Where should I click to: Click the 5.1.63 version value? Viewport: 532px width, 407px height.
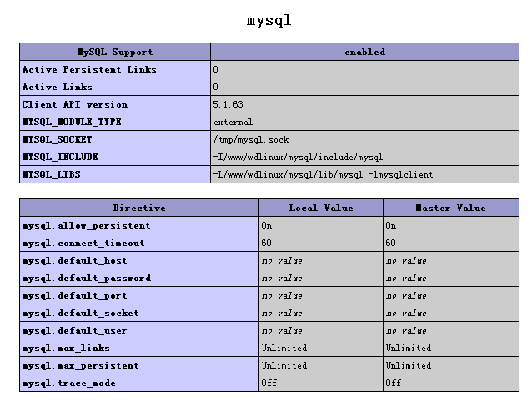click(x=228, y=104)
